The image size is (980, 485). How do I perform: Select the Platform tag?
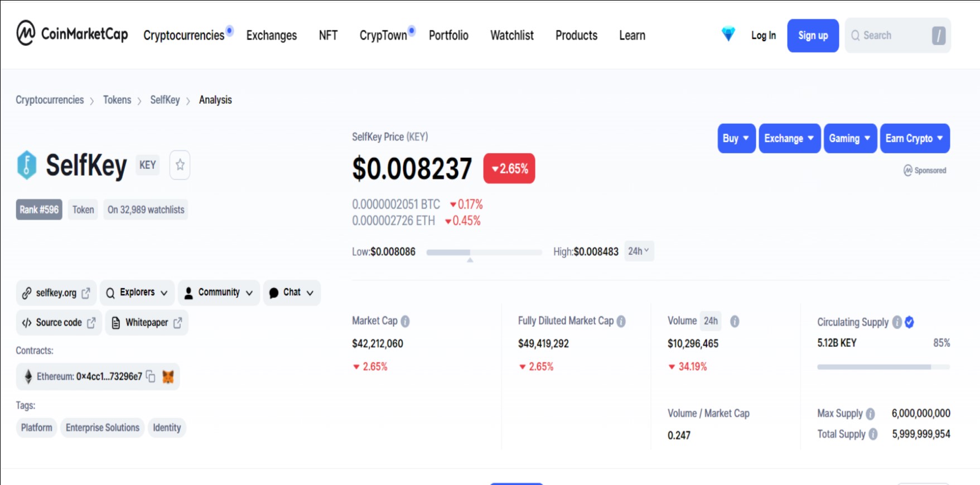(37, 428)
